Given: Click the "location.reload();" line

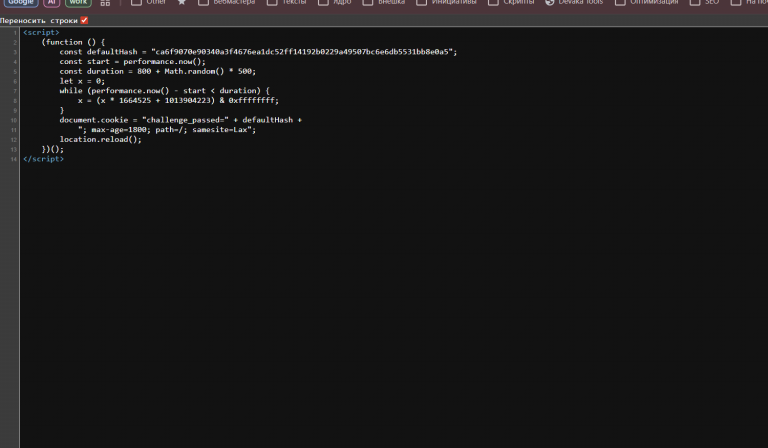Looking at the screenshot, I should pos(100,140).
